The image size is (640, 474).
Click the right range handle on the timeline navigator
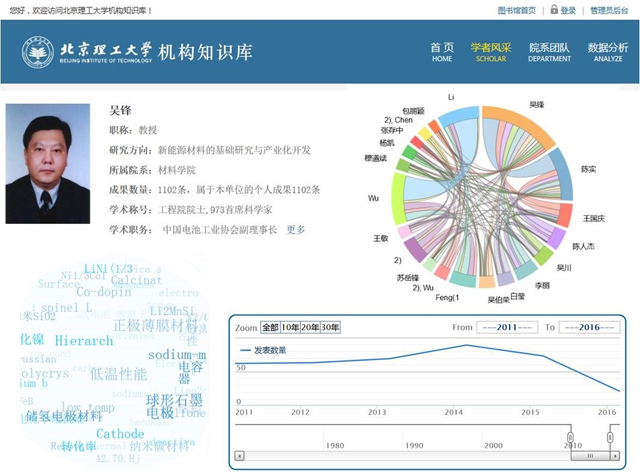(x=609, y=438)
